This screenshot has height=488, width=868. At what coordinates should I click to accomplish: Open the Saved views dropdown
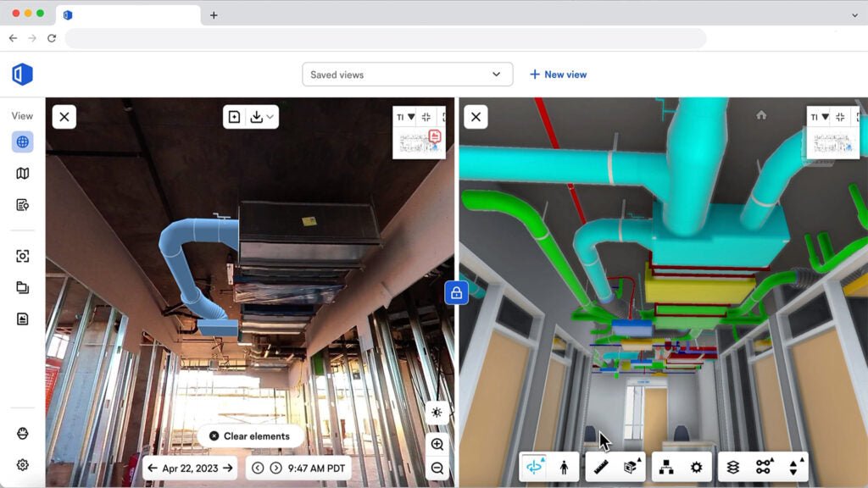pyautogui.click(x=407, y=74)
